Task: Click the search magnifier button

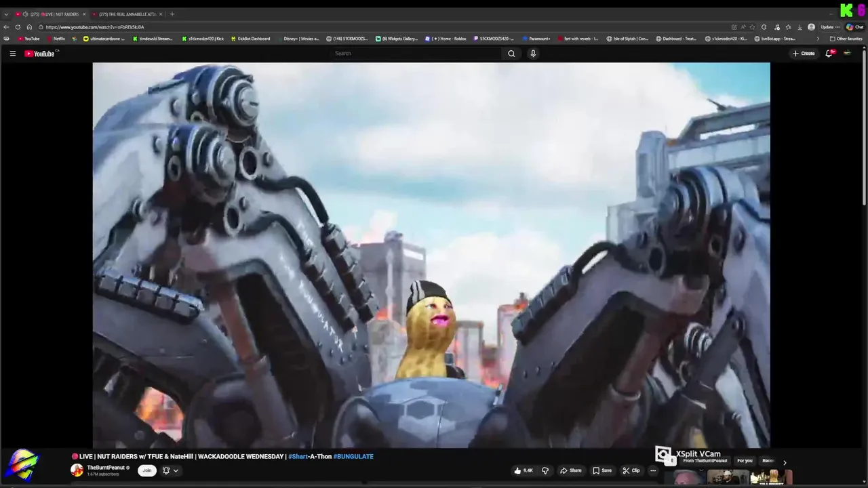Action: 511,54
